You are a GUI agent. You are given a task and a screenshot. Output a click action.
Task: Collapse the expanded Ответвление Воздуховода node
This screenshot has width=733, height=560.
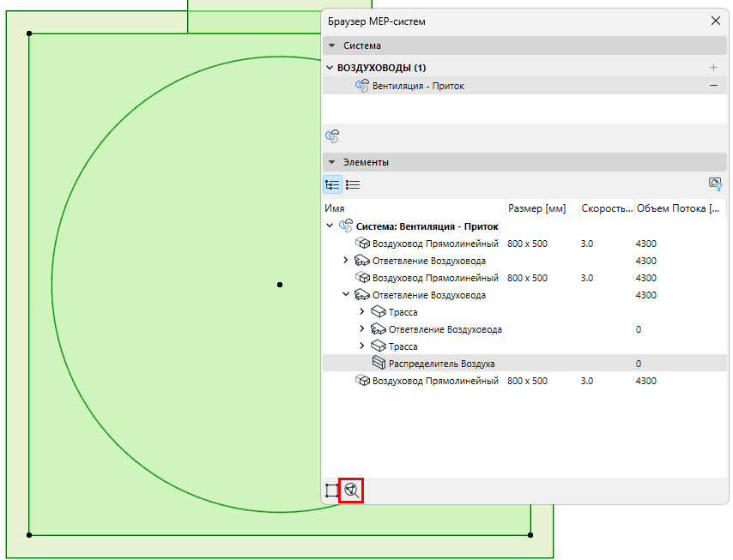(x=346, y=295)
